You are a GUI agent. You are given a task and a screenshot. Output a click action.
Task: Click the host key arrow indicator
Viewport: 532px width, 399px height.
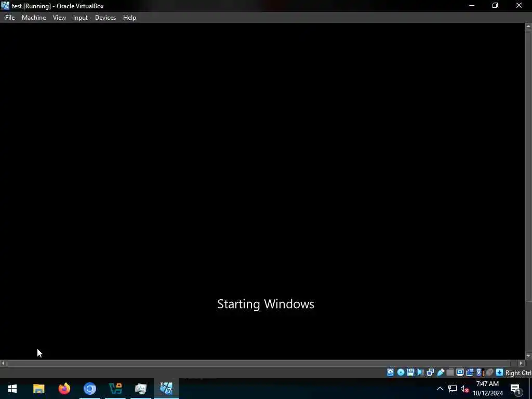coord(499,373)
